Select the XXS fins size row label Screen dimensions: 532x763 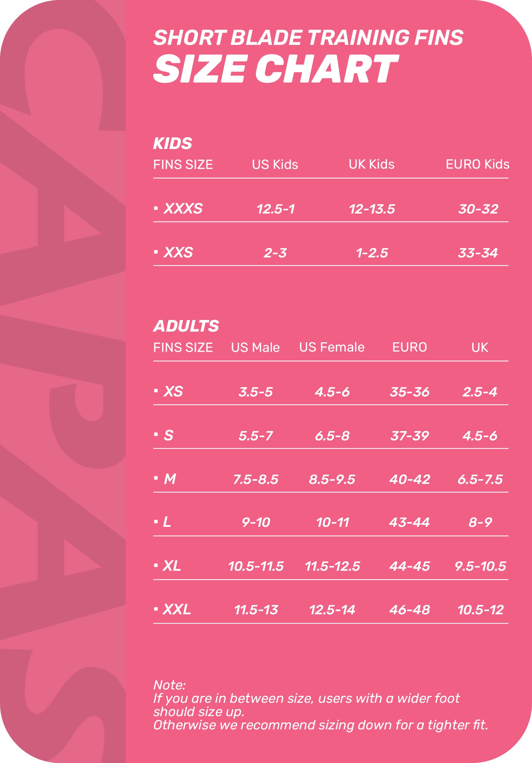coord(178,252)
